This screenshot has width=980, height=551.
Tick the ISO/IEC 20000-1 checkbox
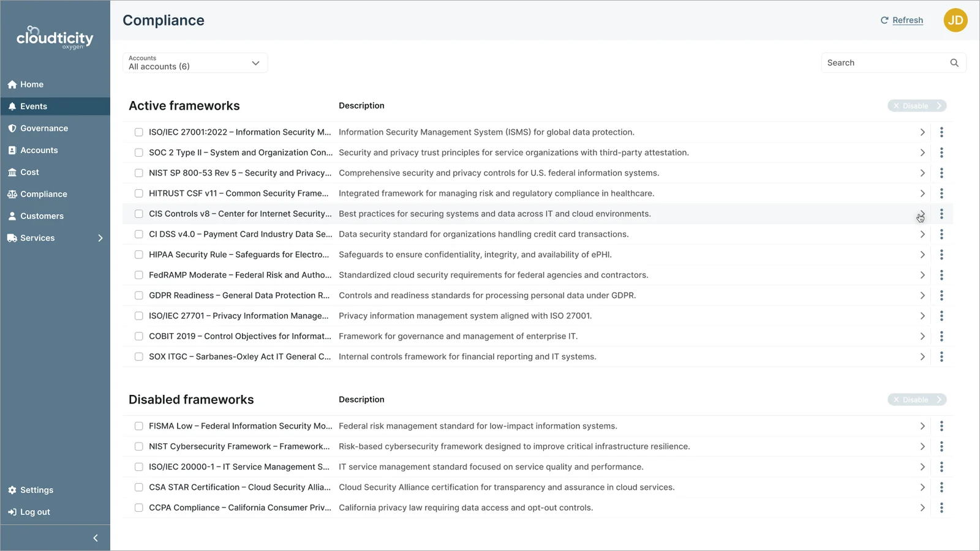tap(139, 467)
